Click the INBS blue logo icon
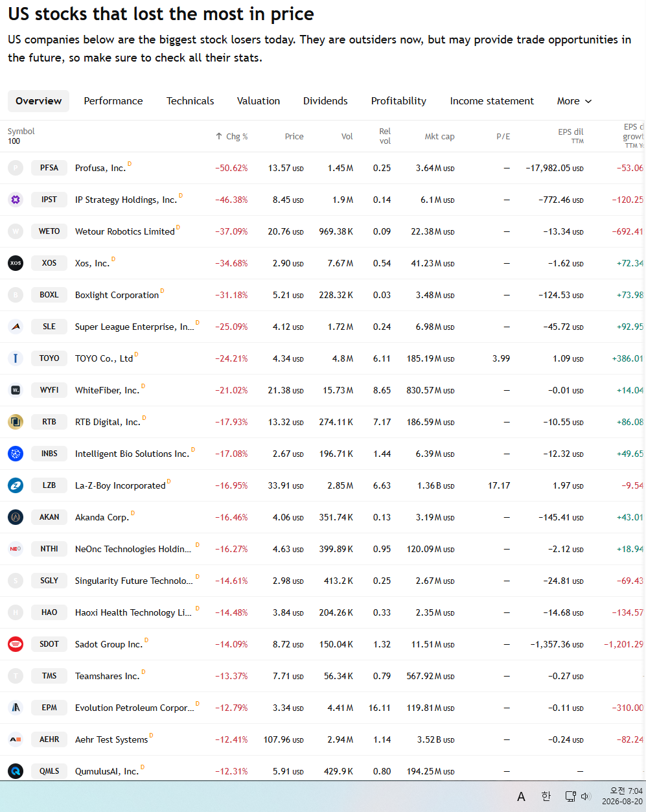The image size is (646, 812). (16, 454)
